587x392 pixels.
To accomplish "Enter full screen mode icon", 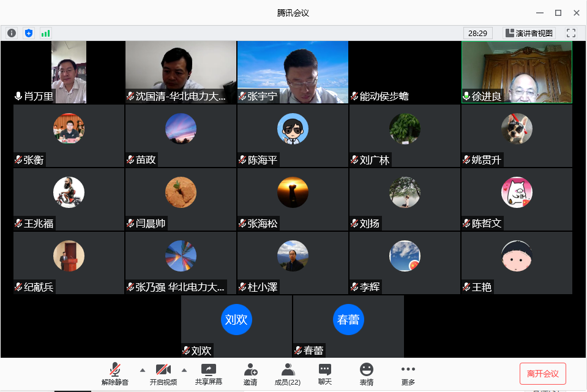I will [x=570, y=33].
